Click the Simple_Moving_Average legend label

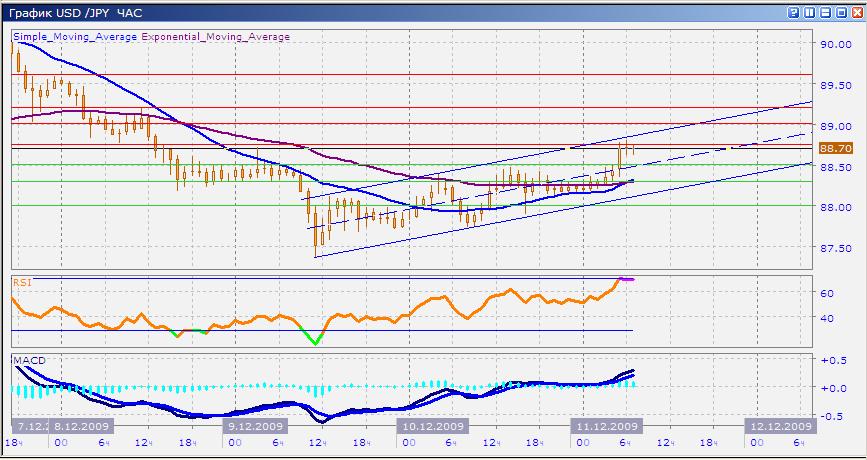click(x=73, y=37)
